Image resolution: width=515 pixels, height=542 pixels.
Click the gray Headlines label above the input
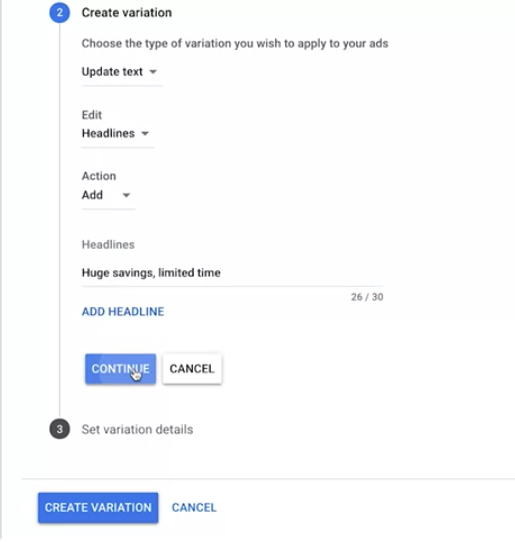[108, 245]
